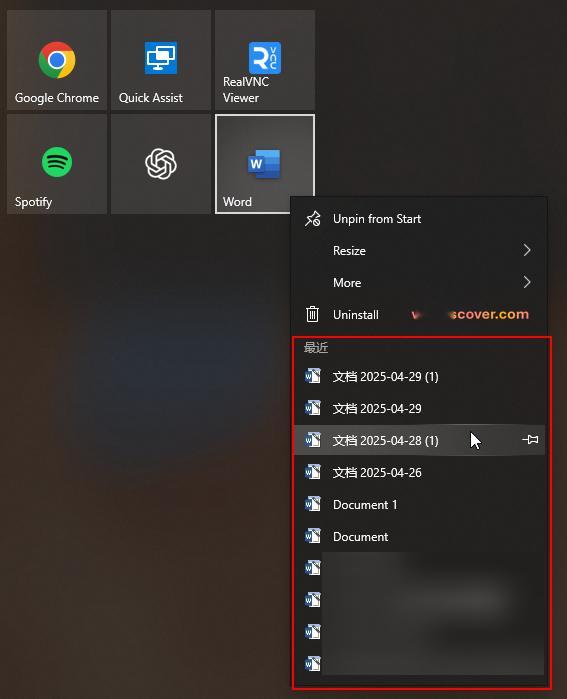Open the recent file named Document
The width and height of the screenshot is (567, 699).
tap(419, 537)
